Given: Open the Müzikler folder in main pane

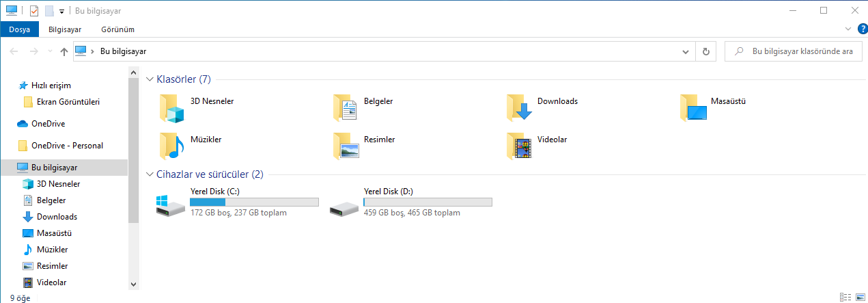Looking at the screenshot, I should click(191, 146).
